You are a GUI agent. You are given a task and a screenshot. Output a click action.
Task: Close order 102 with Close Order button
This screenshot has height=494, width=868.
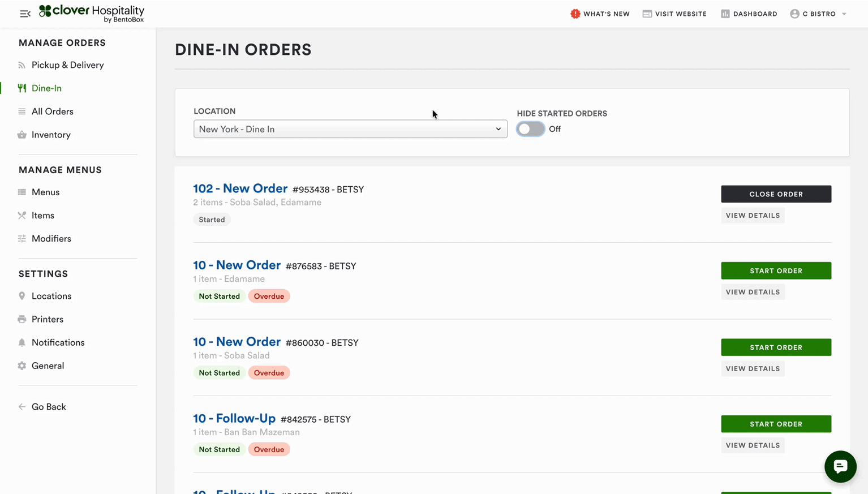[x=776, y=194]
